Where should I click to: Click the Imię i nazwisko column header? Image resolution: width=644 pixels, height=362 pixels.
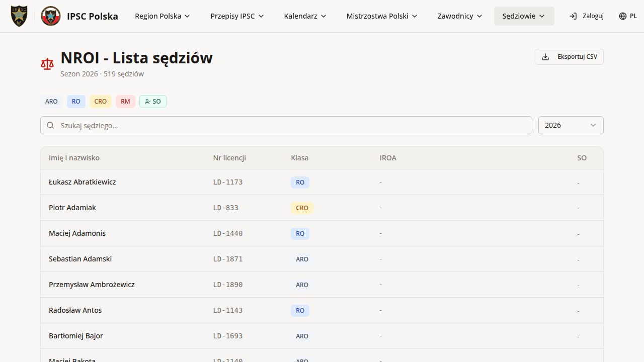[74, 158]
